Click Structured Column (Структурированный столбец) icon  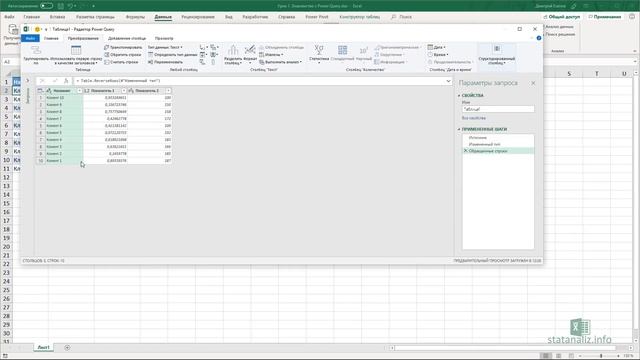click(x=497, y=50)
